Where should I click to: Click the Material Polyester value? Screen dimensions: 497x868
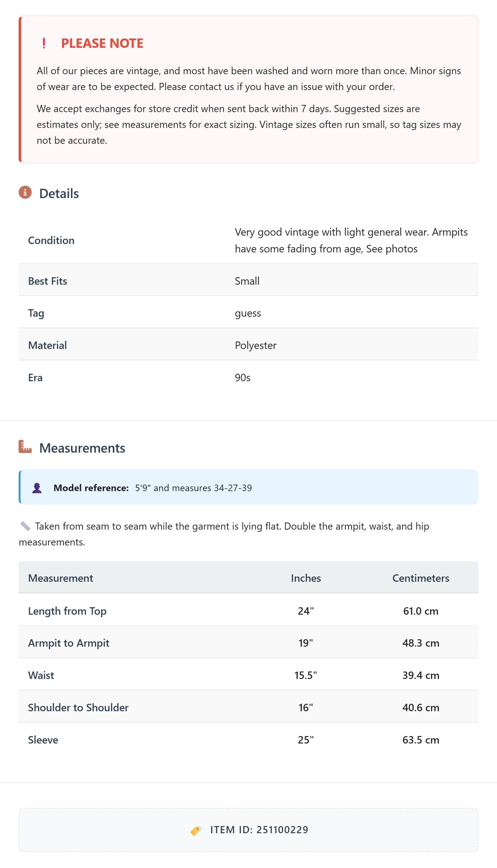[256, 346]
